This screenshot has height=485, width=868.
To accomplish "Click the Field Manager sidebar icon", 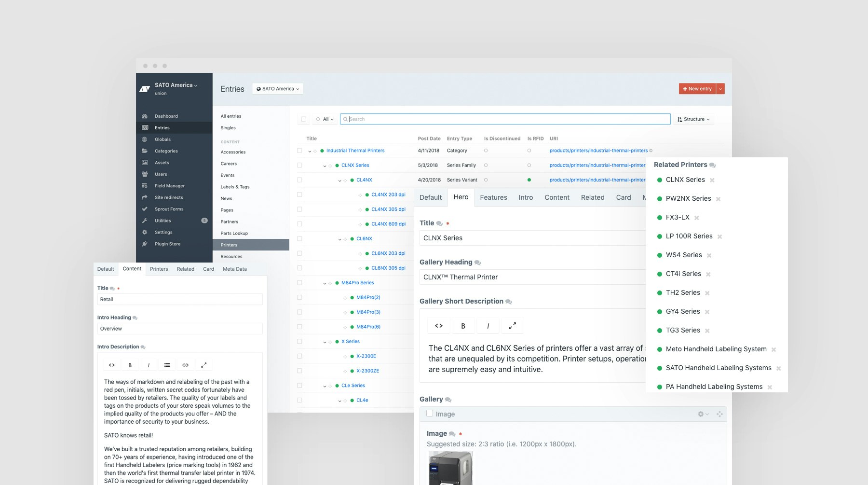I will (x=145, y=186).
